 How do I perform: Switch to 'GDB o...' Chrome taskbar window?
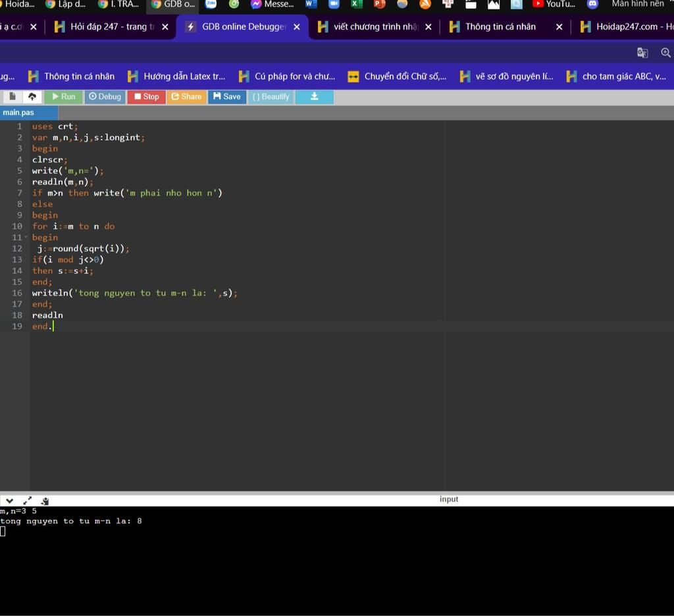click(x=173, y=4)
